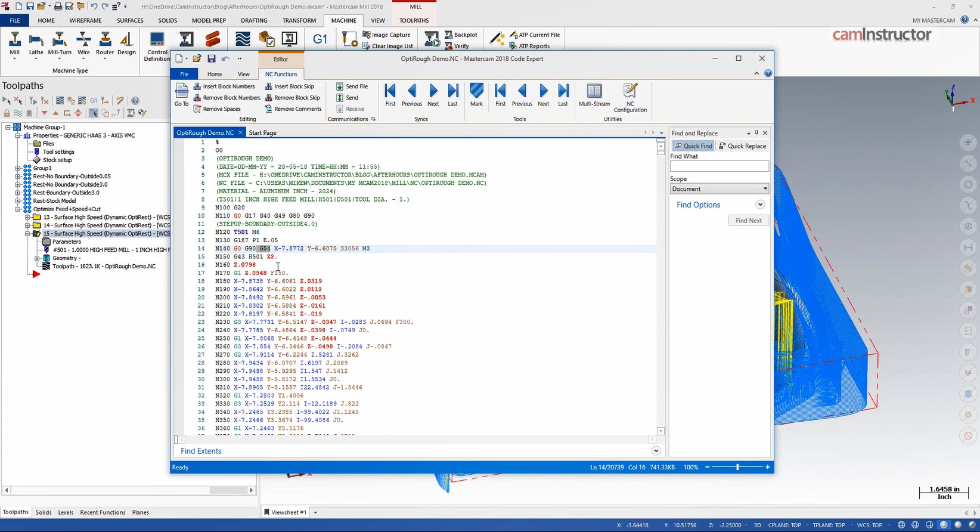Screen dimensions: 980x532
Task: Select the Mill machine type icon
Action: [x=15, y=45]
